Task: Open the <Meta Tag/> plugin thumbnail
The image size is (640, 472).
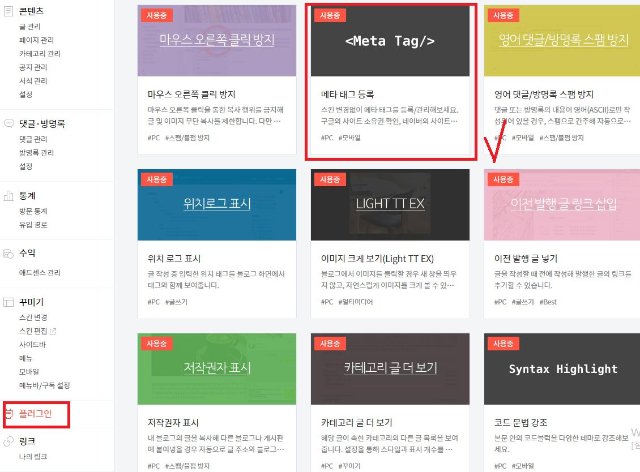Action: point(390,40)
